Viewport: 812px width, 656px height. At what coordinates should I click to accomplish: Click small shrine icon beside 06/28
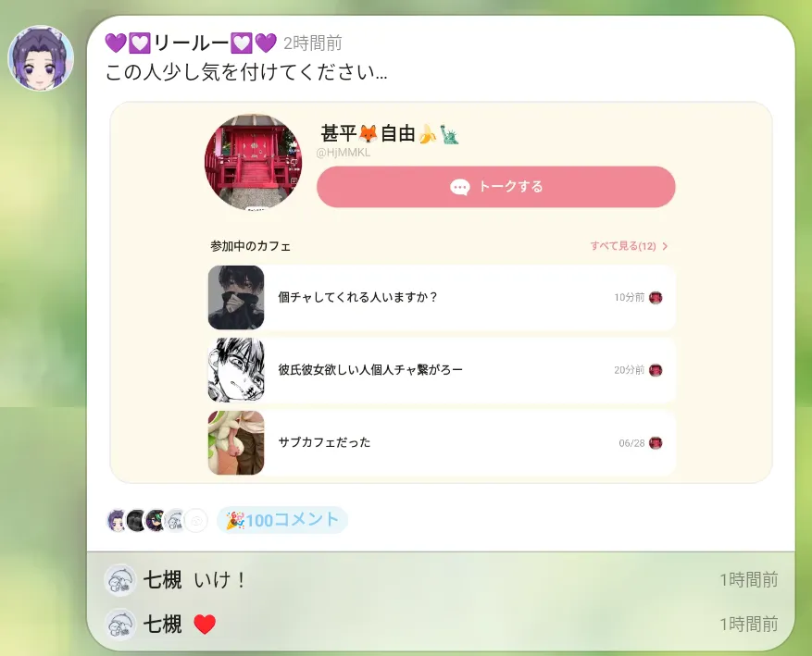click(656, 443)
